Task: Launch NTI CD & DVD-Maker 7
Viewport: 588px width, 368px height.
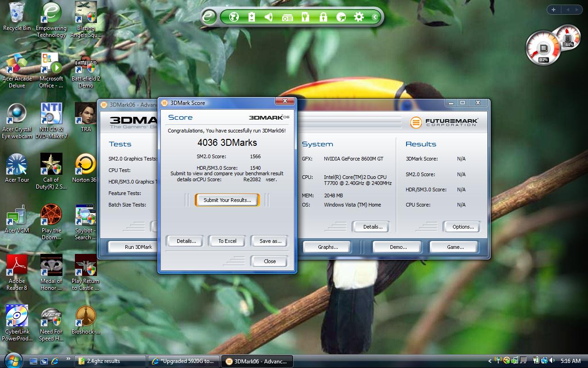Action: (x=51, y=121)
